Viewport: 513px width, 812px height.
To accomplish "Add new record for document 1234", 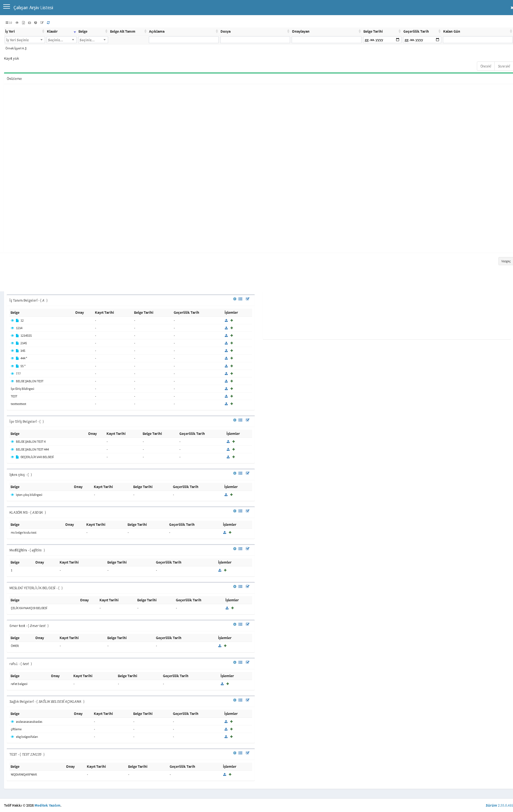I will [x=232, y=328].
